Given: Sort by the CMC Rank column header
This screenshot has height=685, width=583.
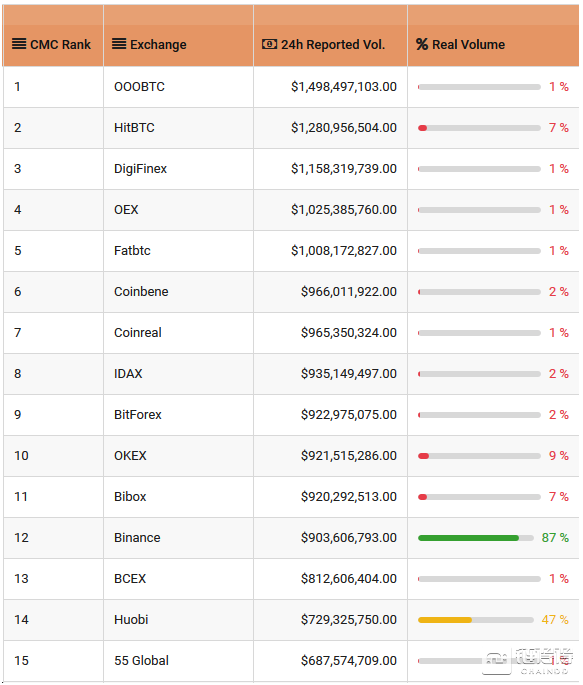Looking at the screenshot, I should click(x=60, y=44).
